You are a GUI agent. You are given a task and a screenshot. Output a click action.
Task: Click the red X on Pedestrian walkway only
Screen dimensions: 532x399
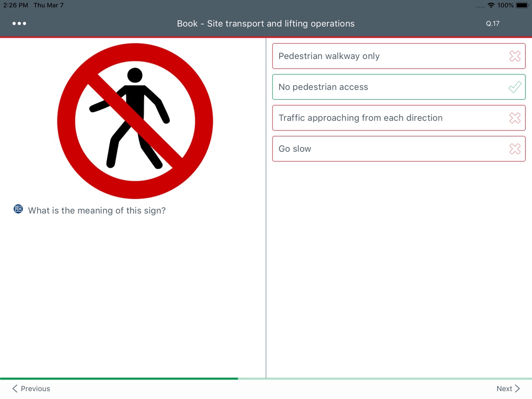(515, 56)
